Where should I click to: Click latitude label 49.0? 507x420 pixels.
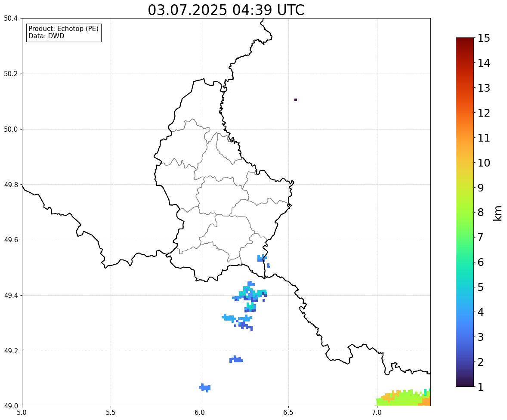pos(11,406)
